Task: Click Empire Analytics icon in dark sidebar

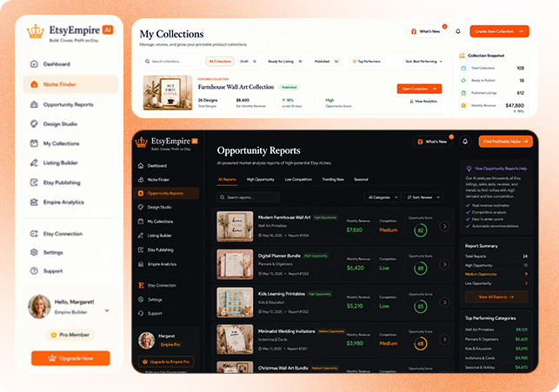Action: click(141, 264)
